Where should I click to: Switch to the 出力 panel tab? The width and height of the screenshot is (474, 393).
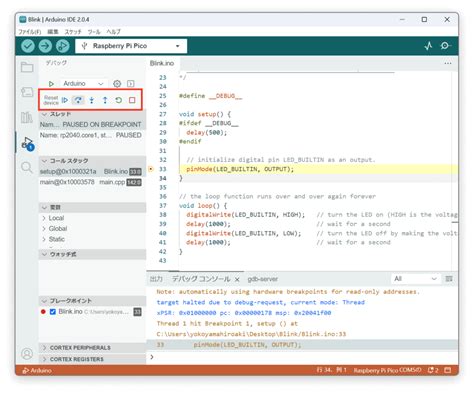pos(156,279)
